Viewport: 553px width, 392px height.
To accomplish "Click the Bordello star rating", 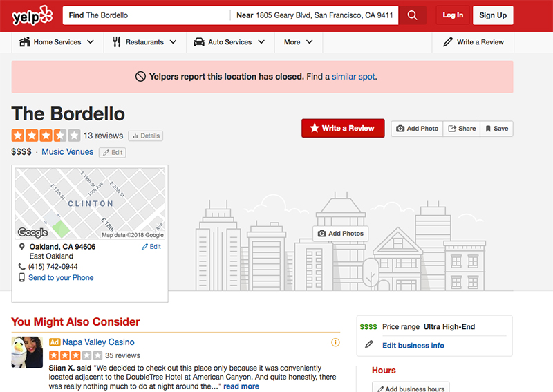I will click(46, 135).
